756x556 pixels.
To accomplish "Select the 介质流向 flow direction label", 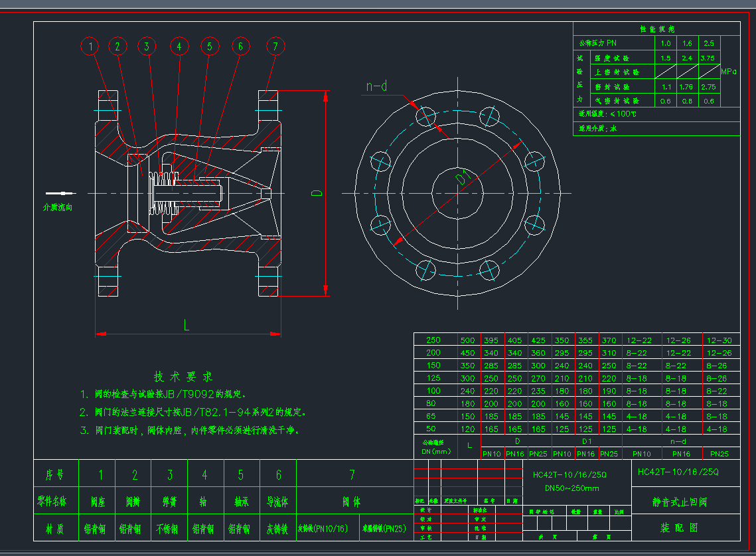I will click(57, 207).
